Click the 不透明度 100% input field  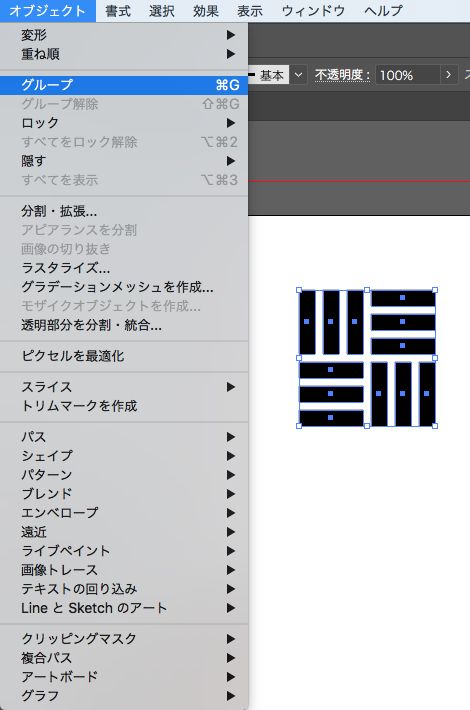coord(408,75)
